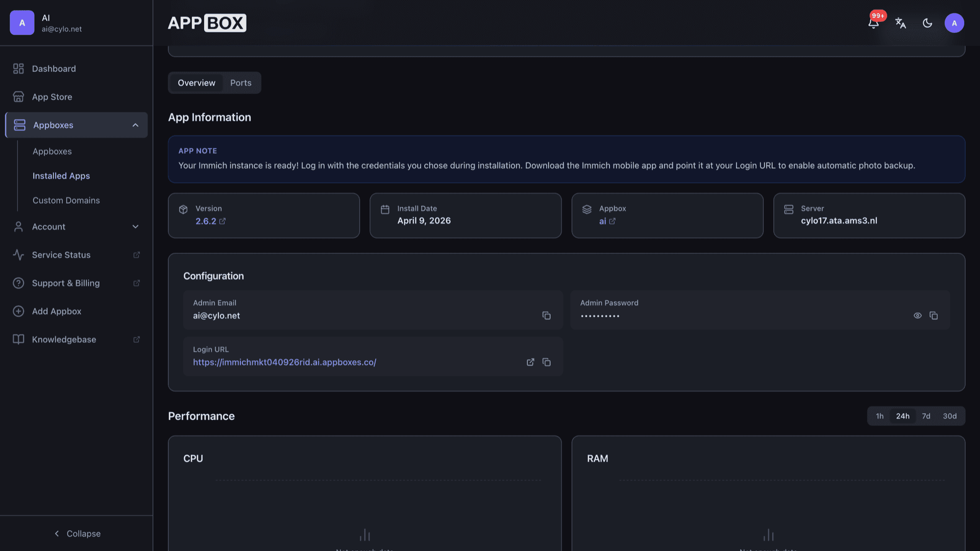
Task: Click the Server card icon
Action: click(x=789, y=209)
